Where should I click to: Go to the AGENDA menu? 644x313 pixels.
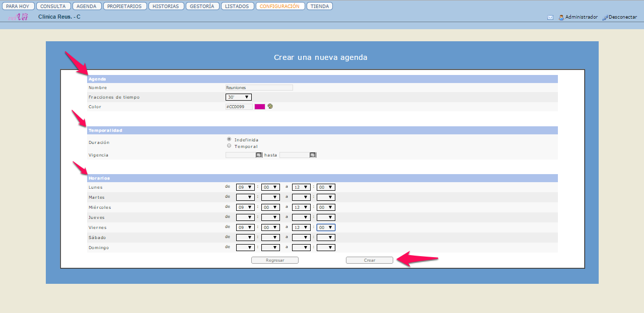tap(86, 7)
